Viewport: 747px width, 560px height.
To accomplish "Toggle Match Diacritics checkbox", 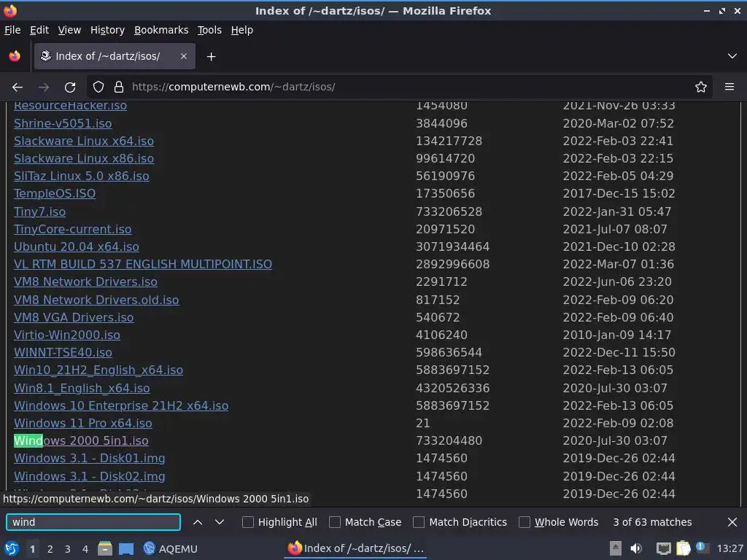I will click(419, 522).
